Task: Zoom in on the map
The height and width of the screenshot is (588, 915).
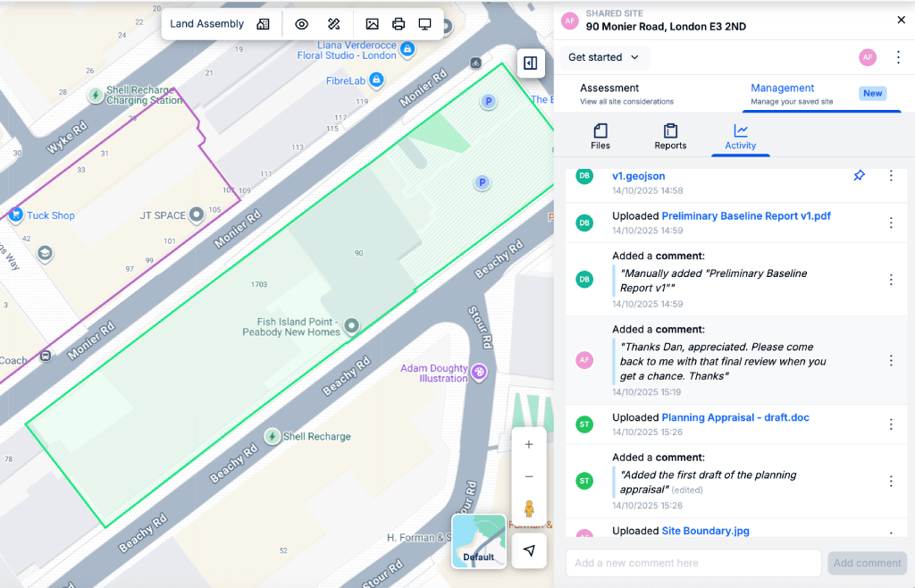Action: [x=529, y=444]
